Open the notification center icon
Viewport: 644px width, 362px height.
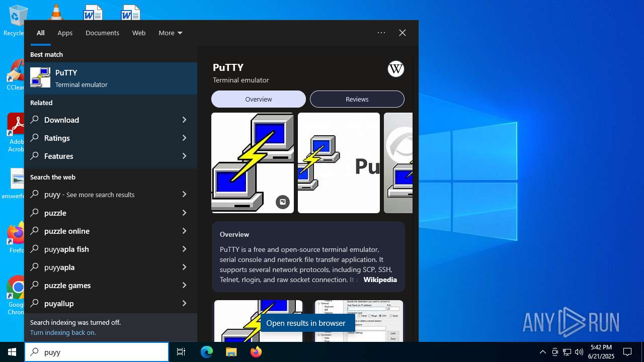pos(627,352)
